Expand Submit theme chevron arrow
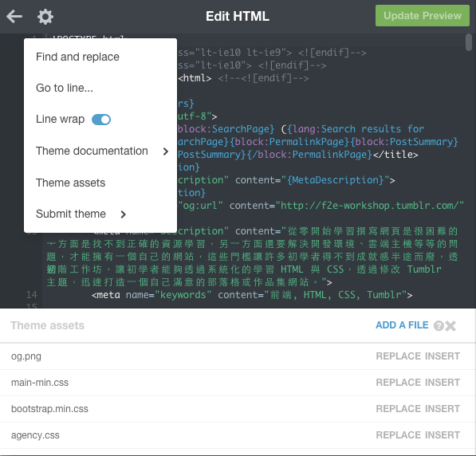The width and height of the screenshot is (476, 456). pyautogui.click(x=123, y=214)
